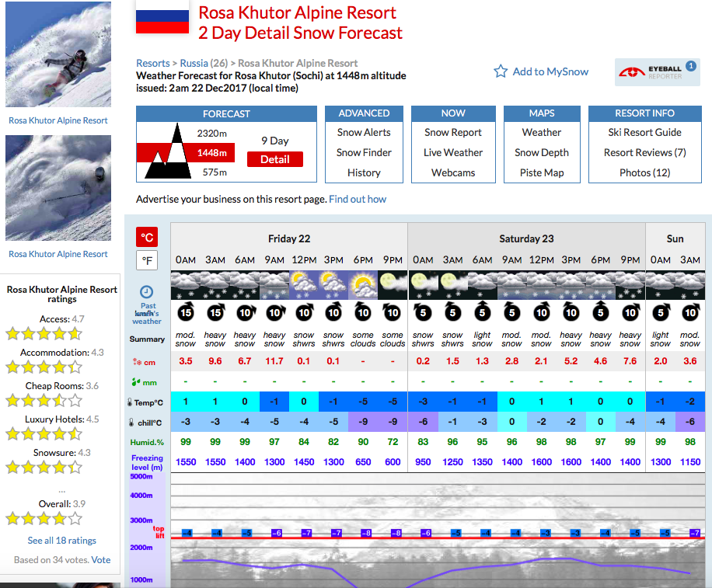Click the snow cm row icon

pos(137,362)
